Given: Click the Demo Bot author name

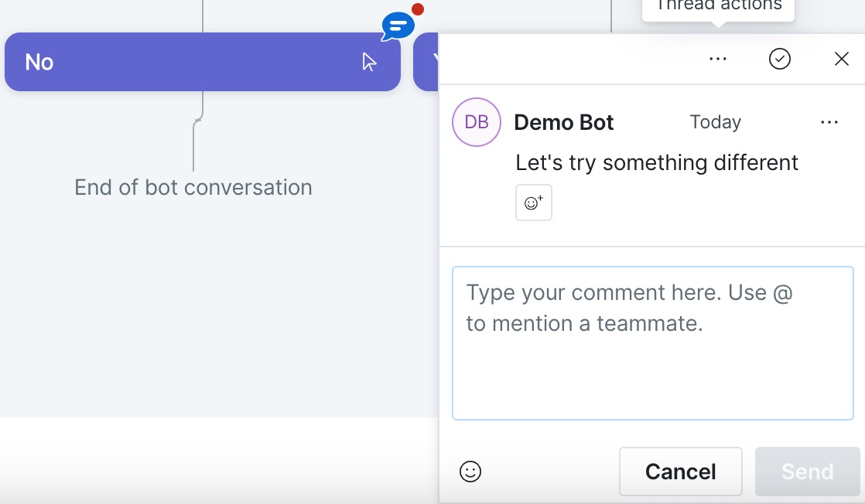Looking at the screenshot, I should tap(563, 122).
